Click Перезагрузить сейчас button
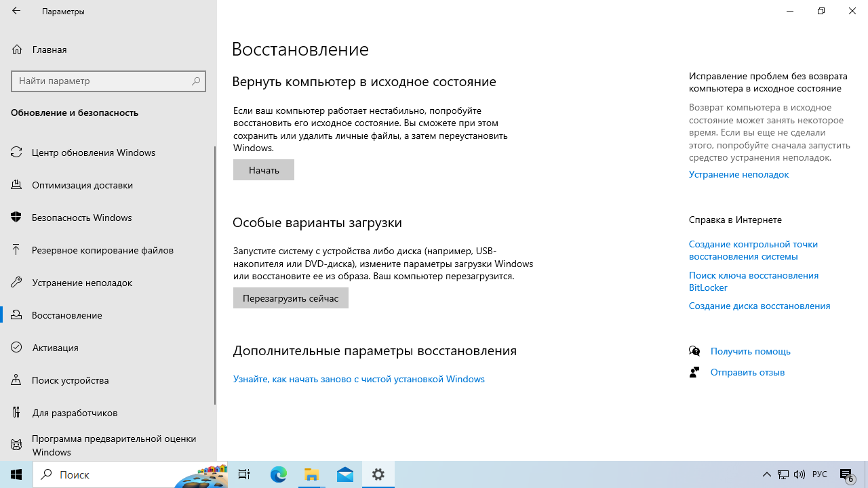The width and height of the screenshot is (868, 488). [290, 298]
